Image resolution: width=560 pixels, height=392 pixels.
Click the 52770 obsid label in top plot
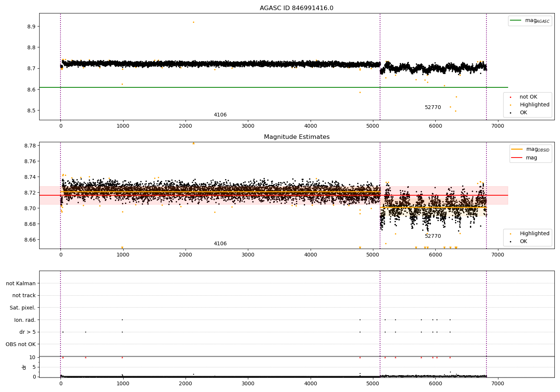(433, 108)
